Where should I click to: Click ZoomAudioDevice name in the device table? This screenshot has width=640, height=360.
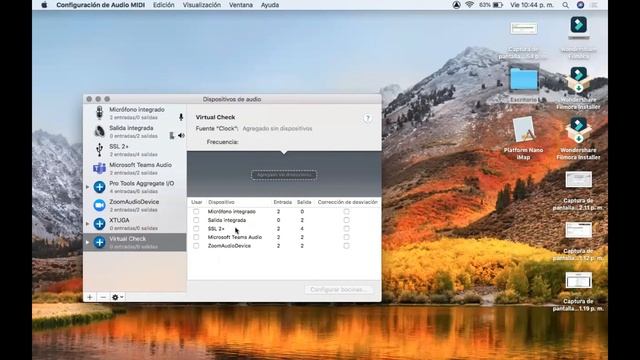pos(229,246)
